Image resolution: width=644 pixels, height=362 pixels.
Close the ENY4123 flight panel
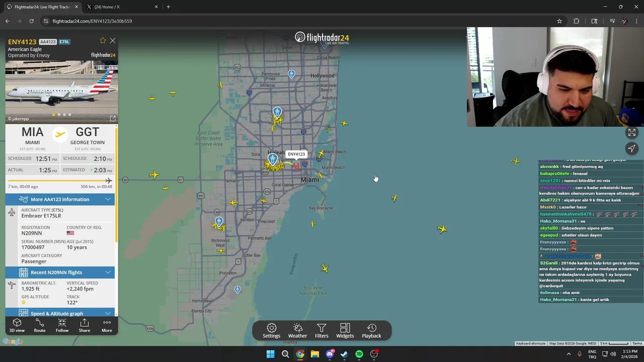113,41
